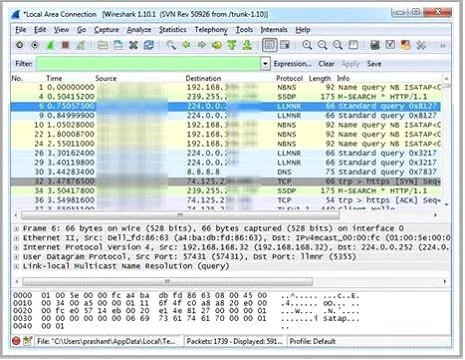Open the filter history dropdown arrow
465x360 pixels.
click(x=265, y=64)
